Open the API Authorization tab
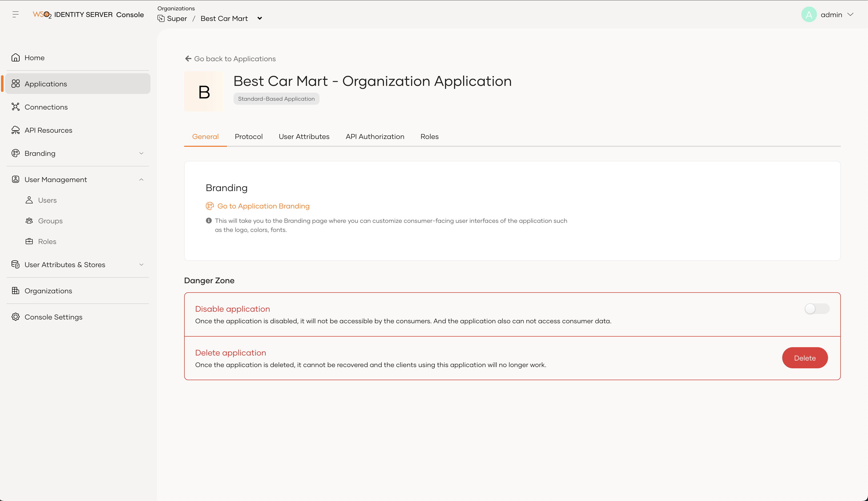 [375, 137]
